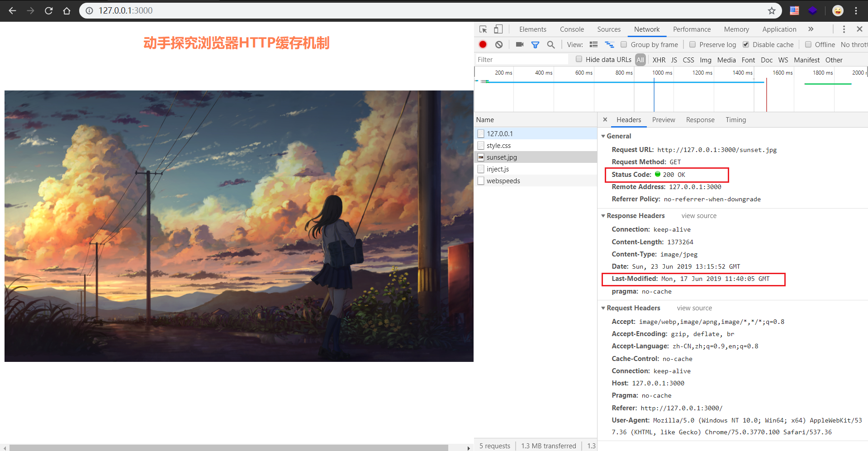Open the Chrome three-dot menu

[x=856, y=10]
